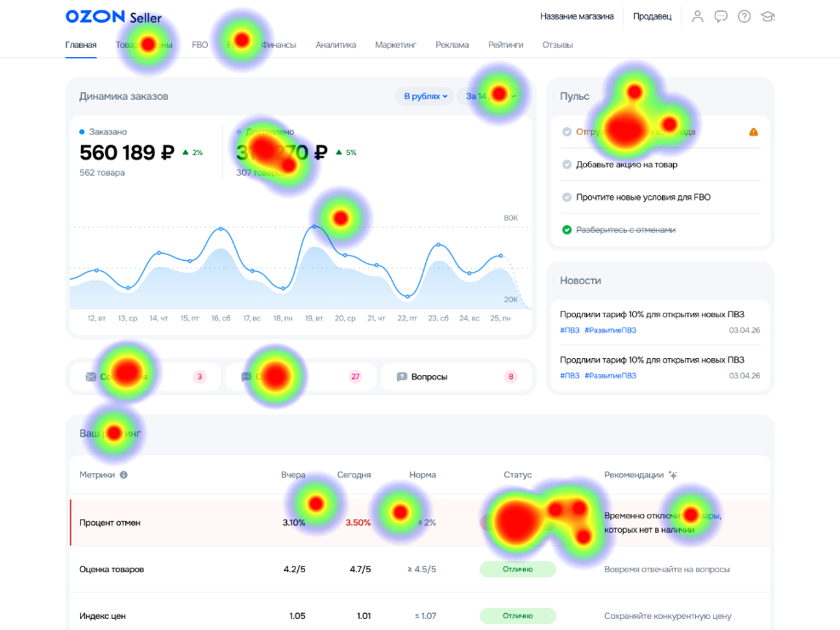This screenshot has width=840, height=630.
Task: Click the help question mark icon
Action: click(x=744, y=16)
